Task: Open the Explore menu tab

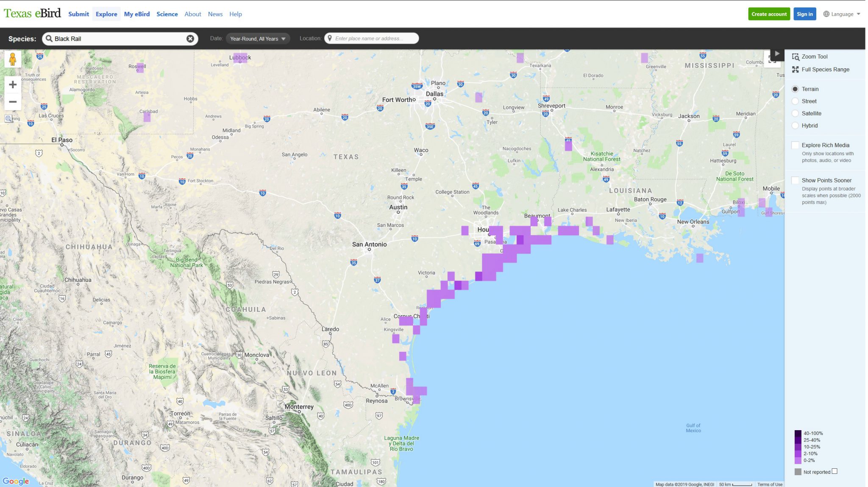Action: 106,14
